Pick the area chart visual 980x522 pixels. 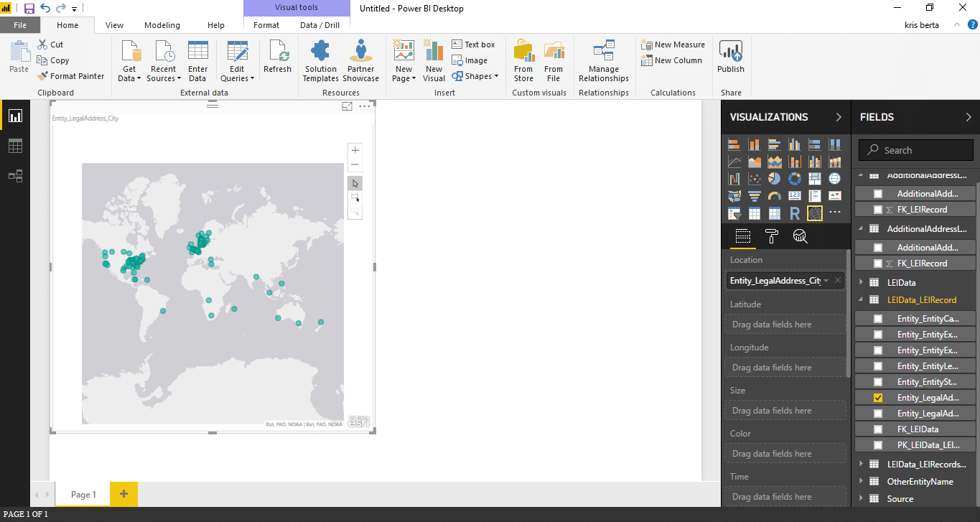[755, 162]
